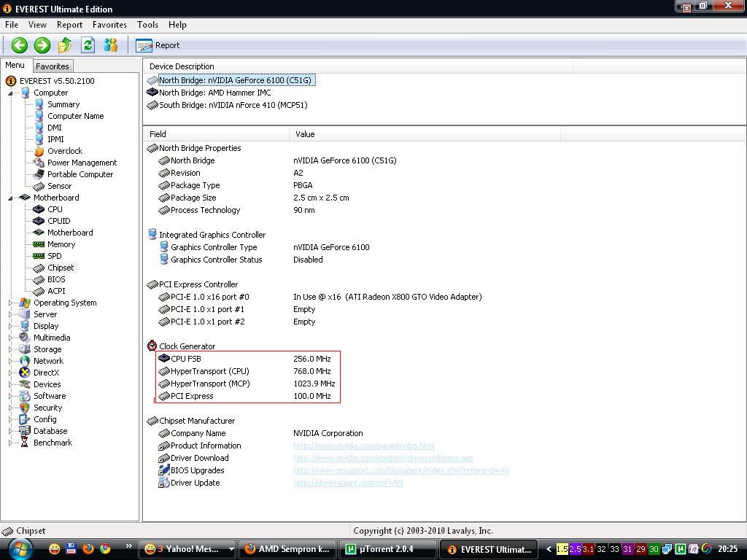Select the Security shield icon

(x=25, y=408)
